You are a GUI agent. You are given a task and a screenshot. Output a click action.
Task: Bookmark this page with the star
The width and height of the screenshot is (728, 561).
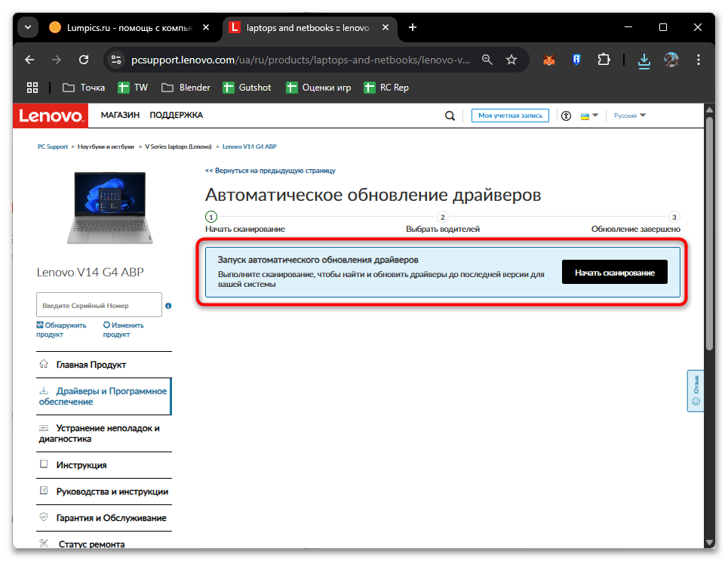click(511, 60)
